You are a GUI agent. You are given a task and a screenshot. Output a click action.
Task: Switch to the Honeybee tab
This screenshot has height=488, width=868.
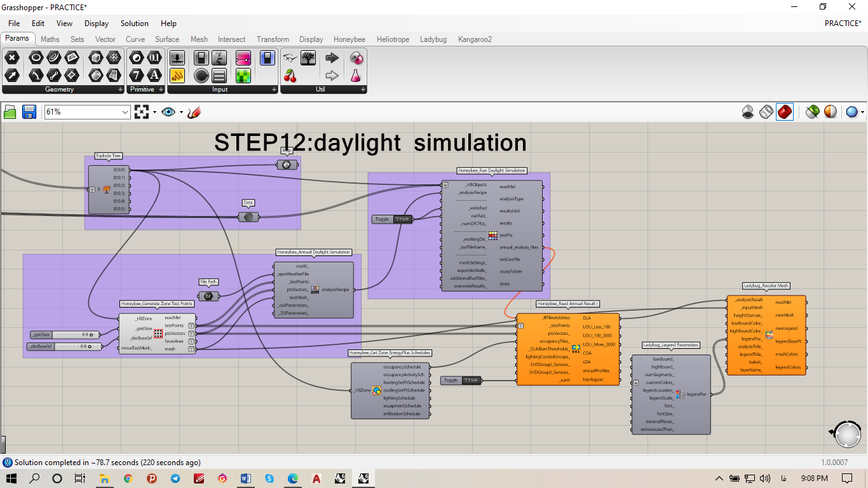[349, 39]
